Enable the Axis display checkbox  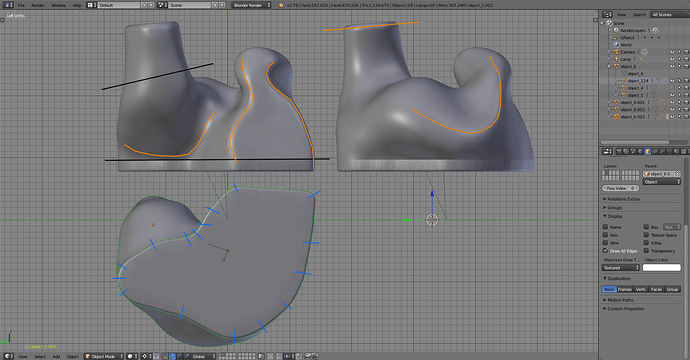click(605, 235)
